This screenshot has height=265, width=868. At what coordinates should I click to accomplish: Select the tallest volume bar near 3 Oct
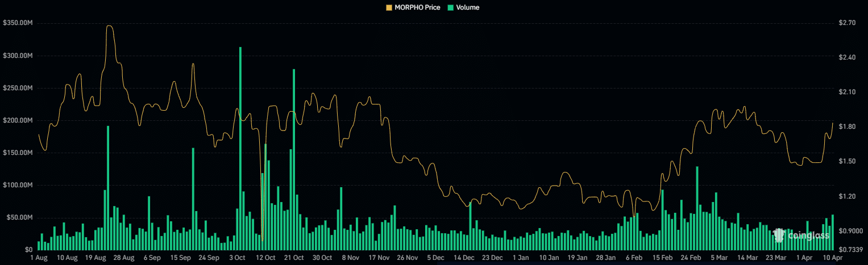click(240, 148)
